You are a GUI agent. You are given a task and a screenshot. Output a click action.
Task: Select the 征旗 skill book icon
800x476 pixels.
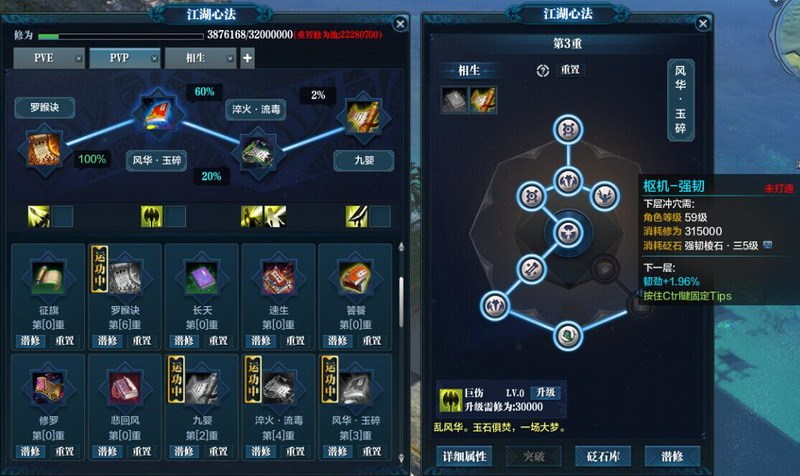pyautogui.click(x=47, y=278)
